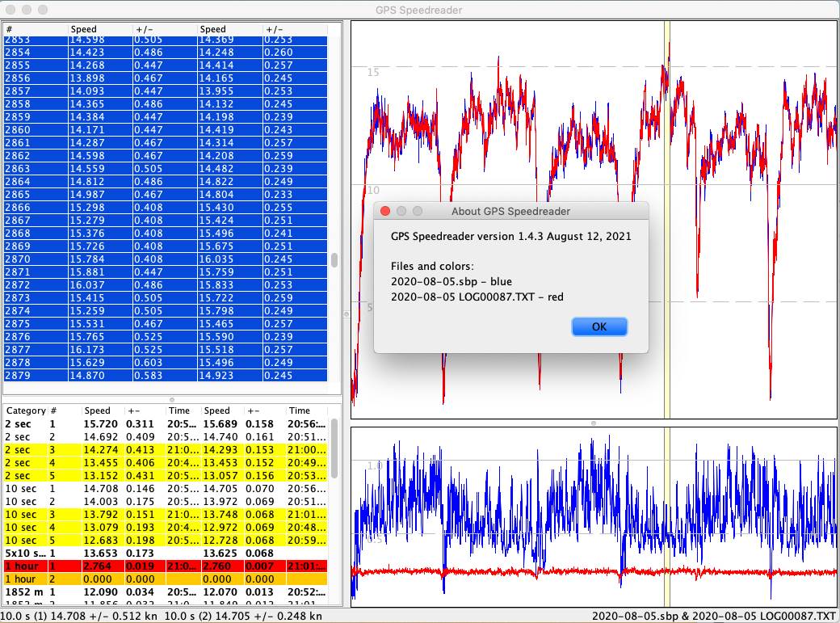Click the divider handle between tables and graphs
Image resolution: width=840 pixels, height=623 pixels.
[x=346, y=314]
